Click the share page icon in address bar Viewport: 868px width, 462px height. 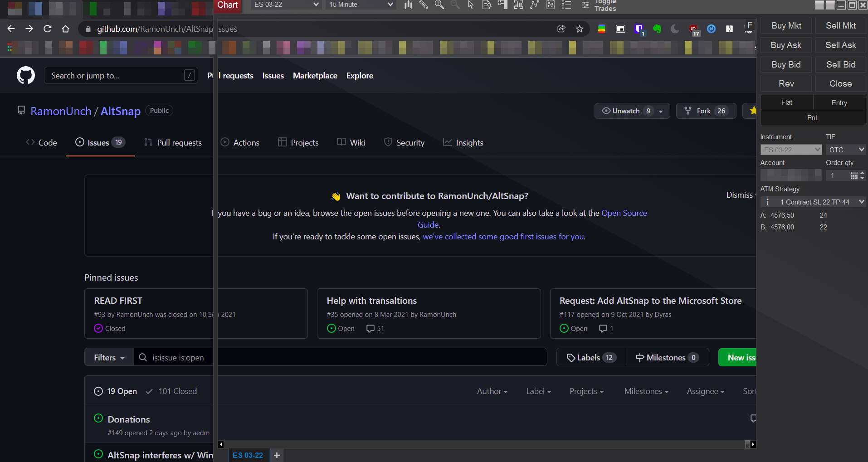coord(561,29)
